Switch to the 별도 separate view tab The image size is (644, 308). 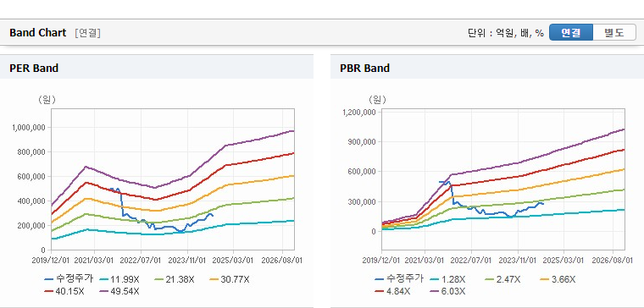click(614, 32)
